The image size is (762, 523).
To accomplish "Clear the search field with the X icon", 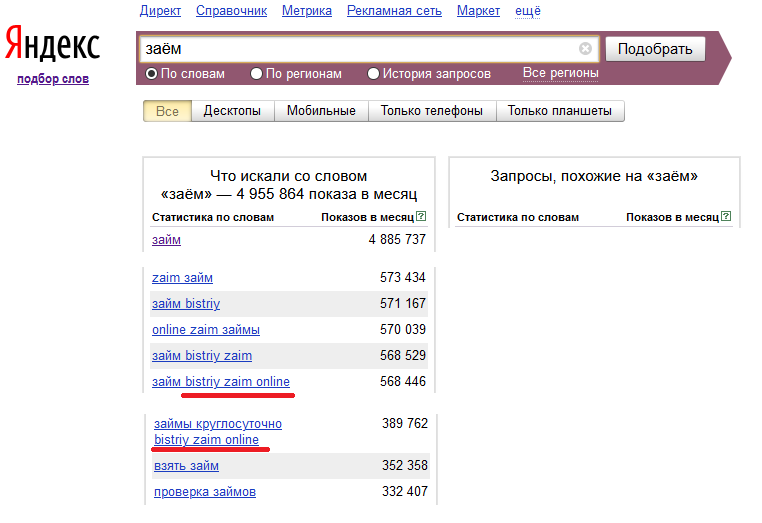I will tap(585, 49).
